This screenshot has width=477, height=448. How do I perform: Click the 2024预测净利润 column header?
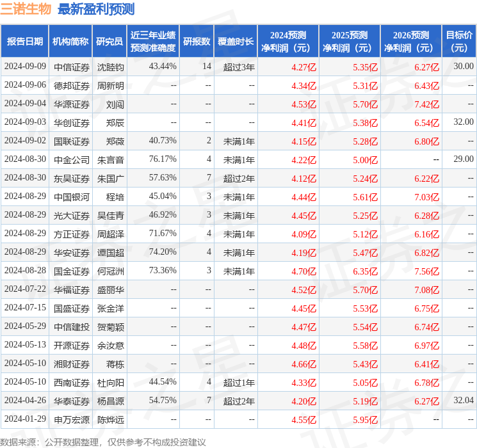pyautogui.click(x=288, y=42)
